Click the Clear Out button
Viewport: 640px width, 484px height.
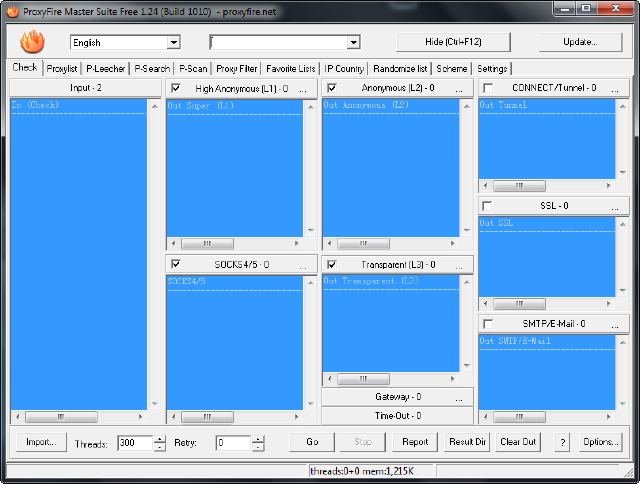(x=518, y=442)
